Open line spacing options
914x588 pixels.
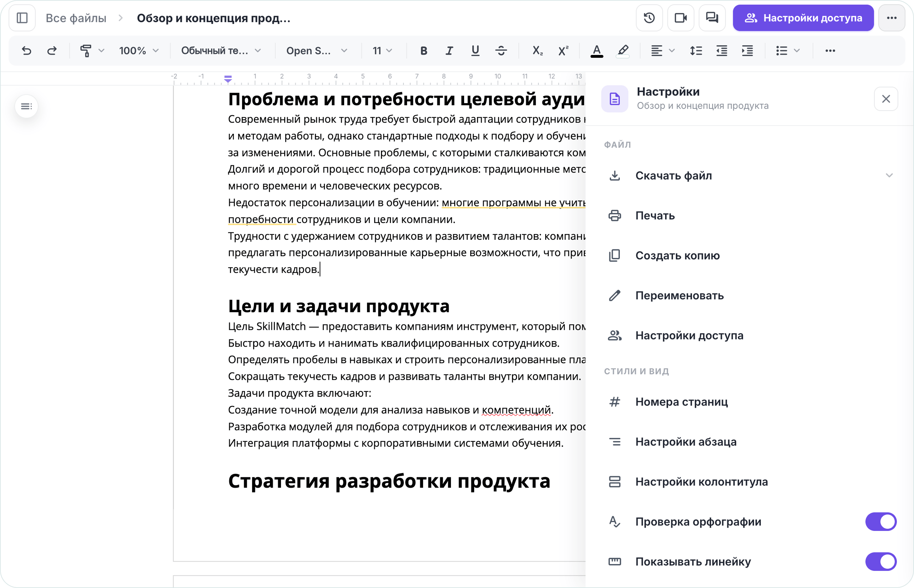(696, 50)
